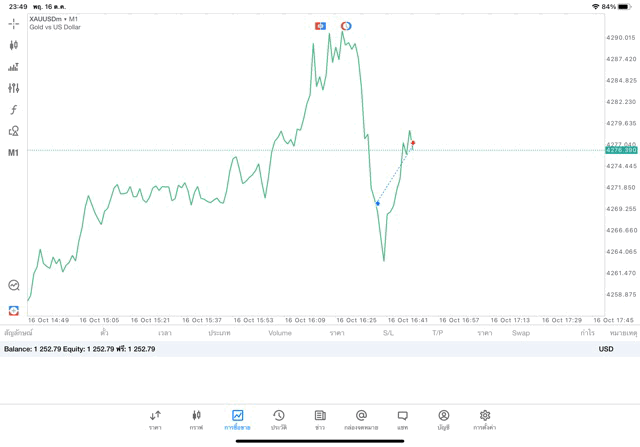Open chart settings sliders icon
640x447 pixels.
click(x=13, y=88)
